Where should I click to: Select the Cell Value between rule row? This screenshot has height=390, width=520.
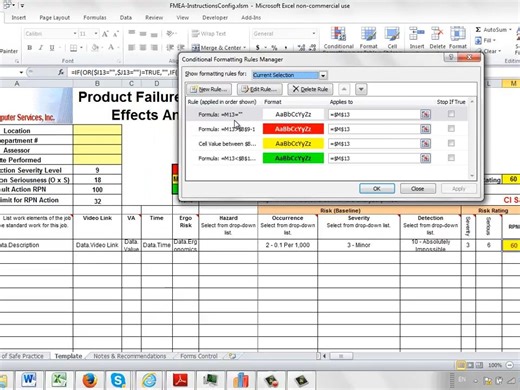click(x=327, y=144)
